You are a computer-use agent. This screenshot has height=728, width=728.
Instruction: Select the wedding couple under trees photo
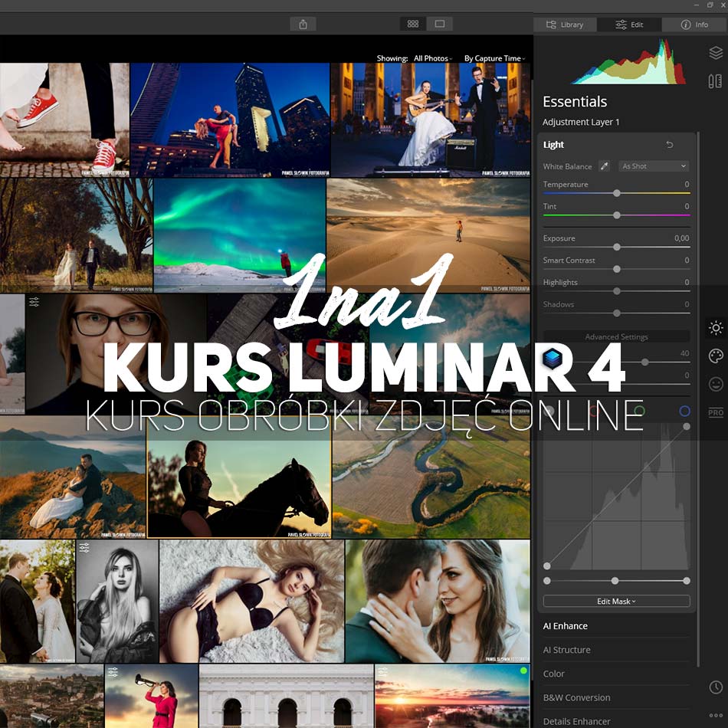76,235
